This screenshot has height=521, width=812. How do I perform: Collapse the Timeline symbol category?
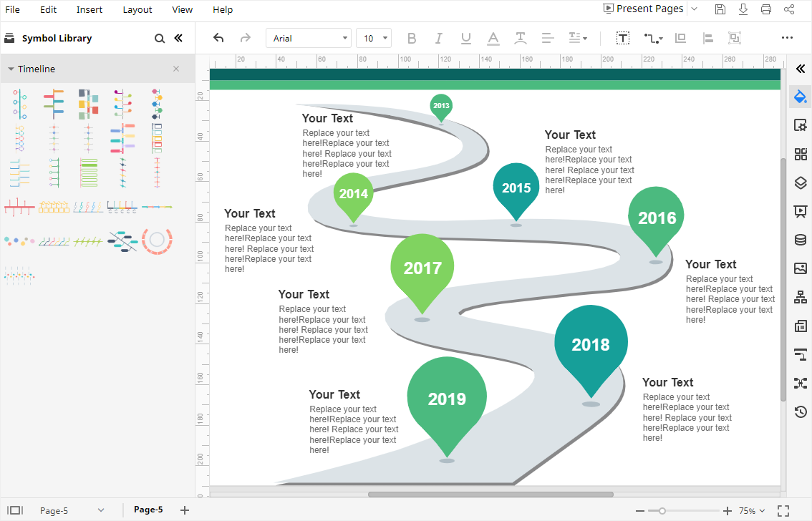[11, 69]
